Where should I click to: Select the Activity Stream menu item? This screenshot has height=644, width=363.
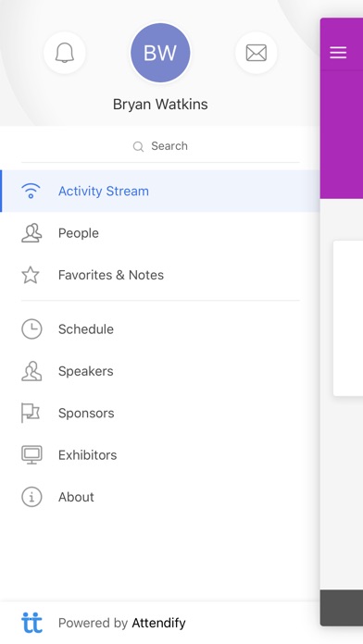(x=160, y=191)
